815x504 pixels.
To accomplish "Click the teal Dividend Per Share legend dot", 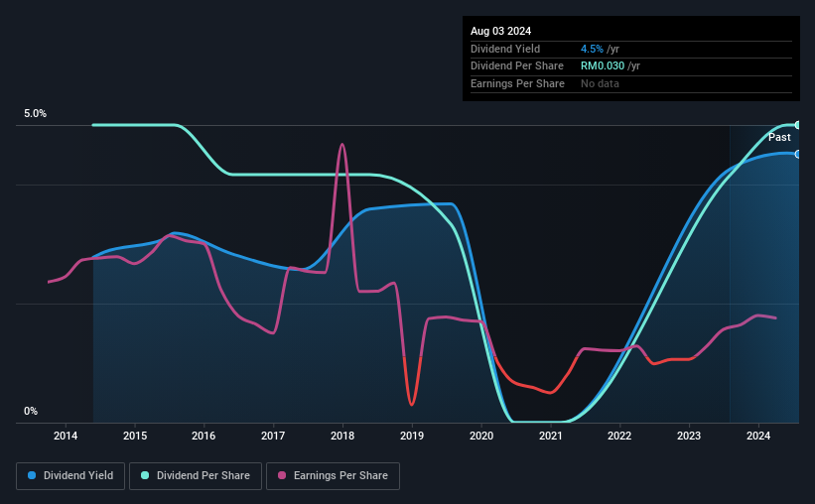I will tap(145, 475).
